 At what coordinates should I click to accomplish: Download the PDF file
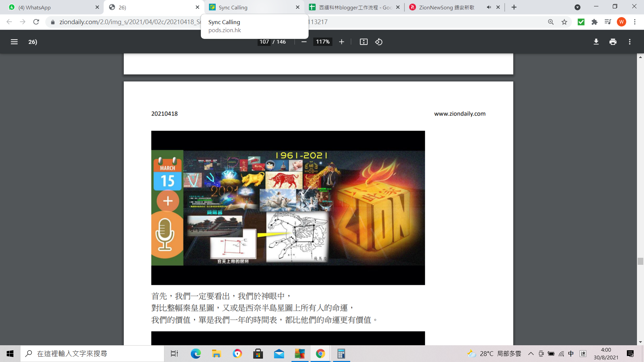tap(596, 42)
